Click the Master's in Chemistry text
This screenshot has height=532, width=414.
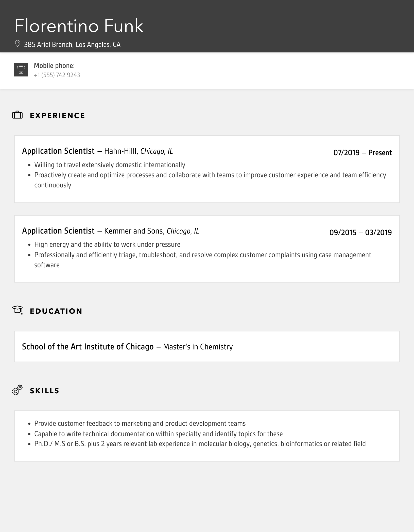coord(198,347)
